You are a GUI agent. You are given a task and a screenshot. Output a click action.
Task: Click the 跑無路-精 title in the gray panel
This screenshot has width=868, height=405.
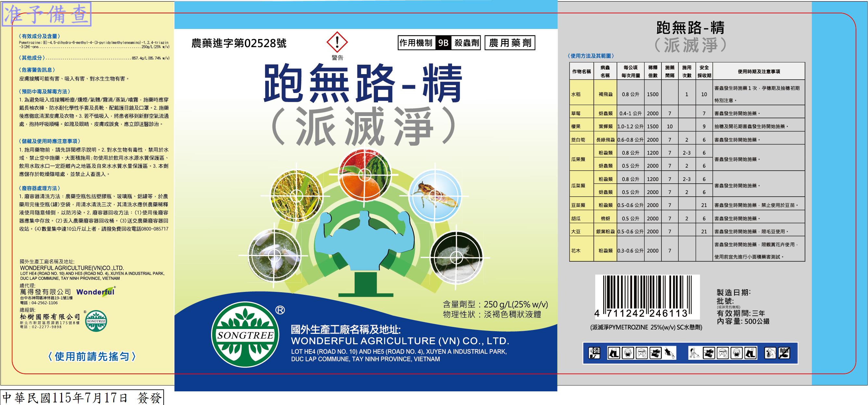tap(690, 28)
